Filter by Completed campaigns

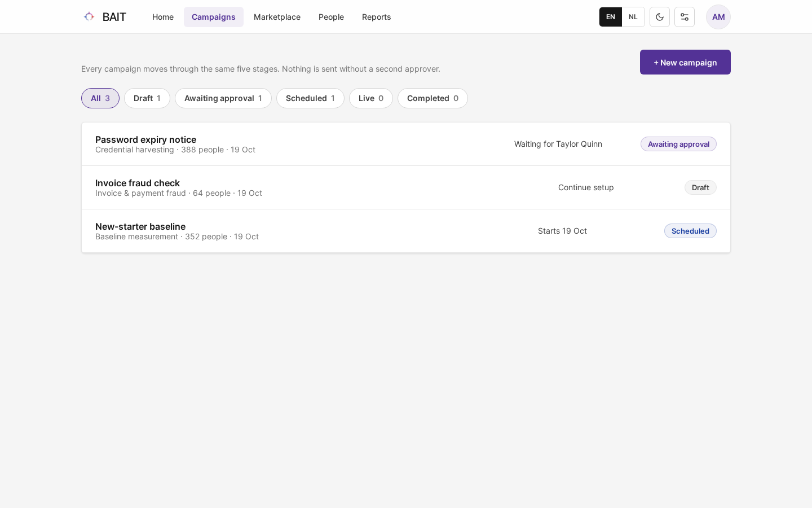[x=433, y=98]
